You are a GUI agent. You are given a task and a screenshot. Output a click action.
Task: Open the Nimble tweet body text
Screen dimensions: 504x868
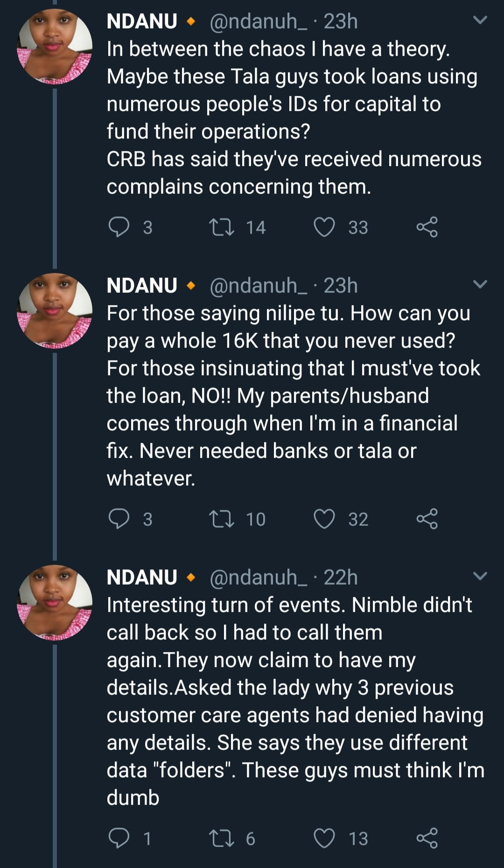[x=294, y=701]
